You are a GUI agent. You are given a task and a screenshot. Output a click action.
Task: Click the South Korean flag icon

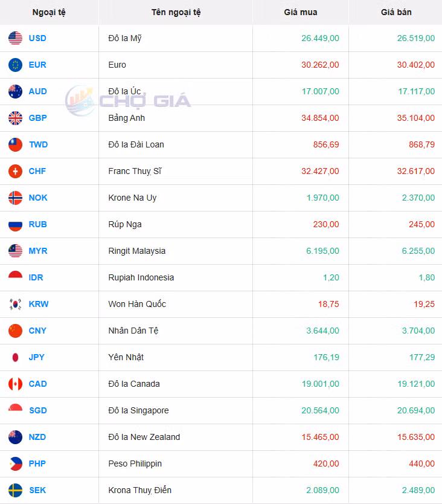pyautogui.click(x=16, y=305)
